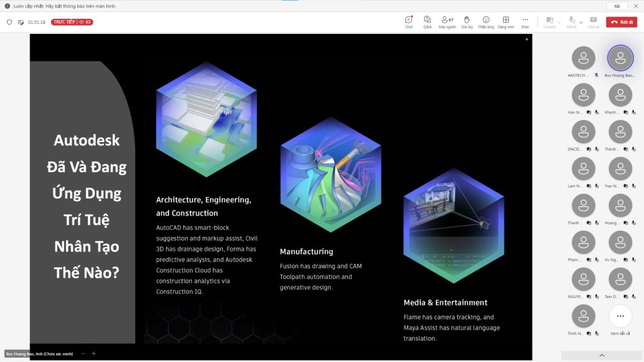Select the AROTECH participant avatar

(x=583, y=58)
